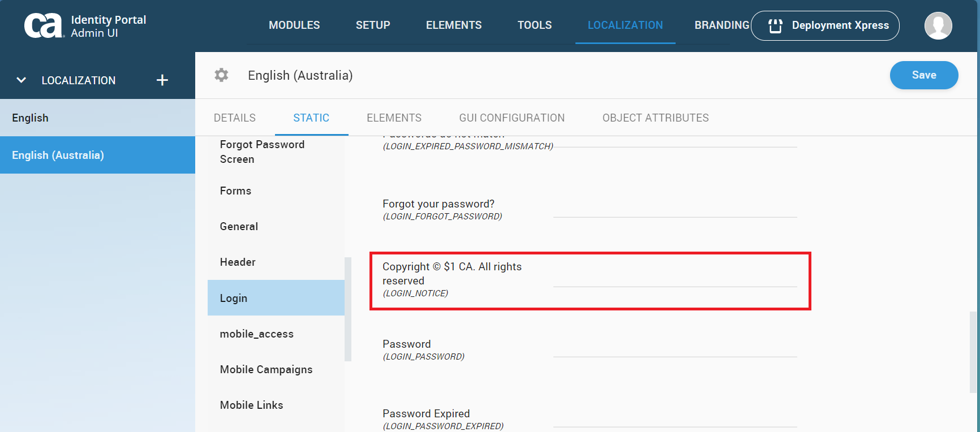Go to the BRANDING menu
980x432 pixels.
[x=721, y=25]
